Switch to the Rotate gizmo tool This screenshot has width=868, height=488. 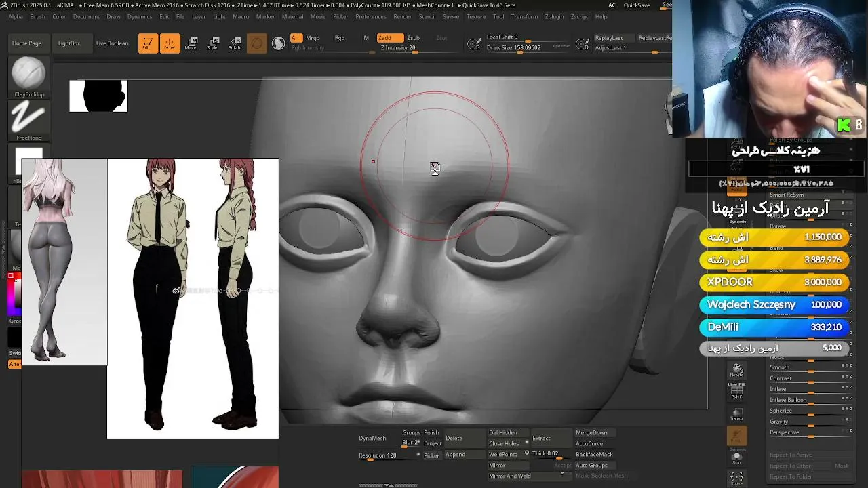[235, 43]
